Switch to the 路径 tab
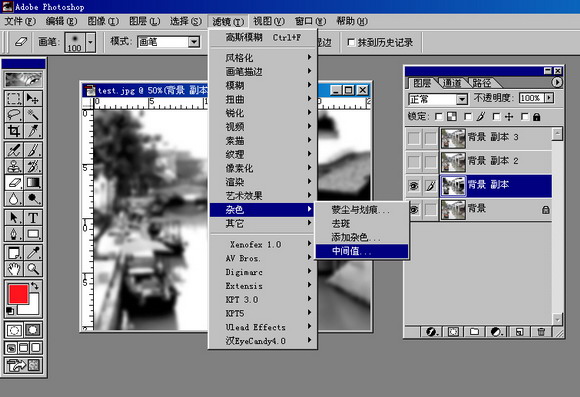The height and width of the screenshot is (397, 580). click(482, 83)
